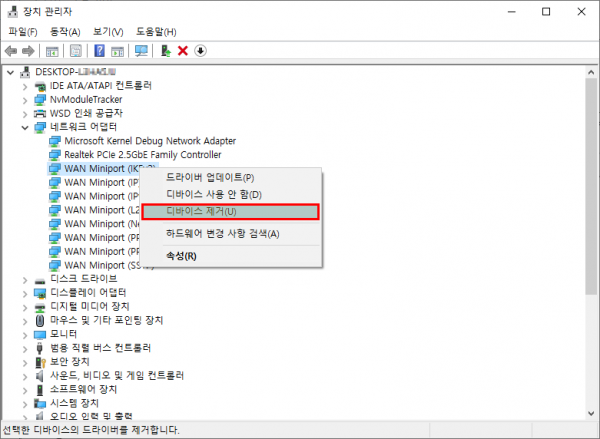600x439 pixels.
Task: Collapse the 네트워크 어댑터 category
Action: click(25, 128)
